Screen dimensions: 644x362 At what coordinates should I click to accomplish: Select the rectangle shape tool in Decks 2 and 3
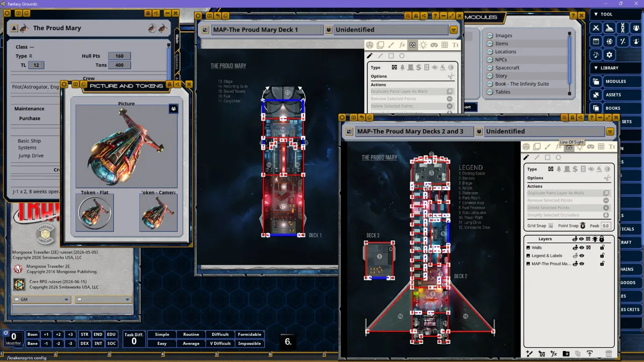[547, 157]
